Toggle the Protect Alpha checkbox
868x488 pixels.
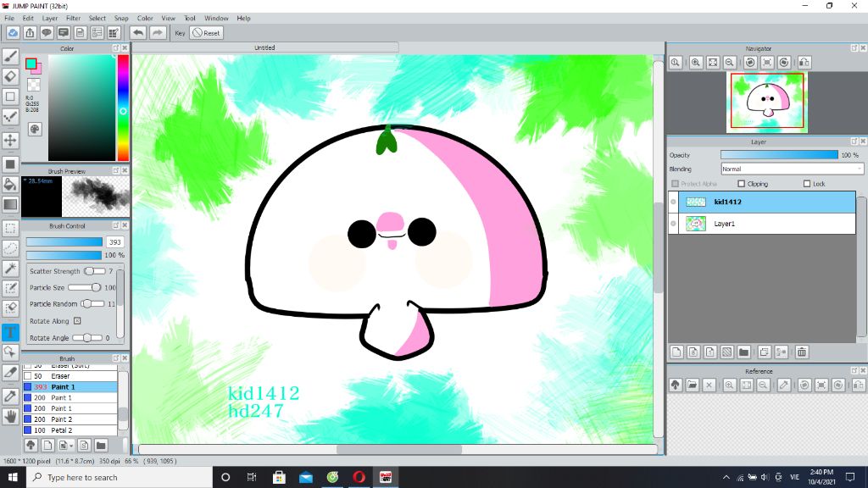pyautogui.click(x=675, y=184)
